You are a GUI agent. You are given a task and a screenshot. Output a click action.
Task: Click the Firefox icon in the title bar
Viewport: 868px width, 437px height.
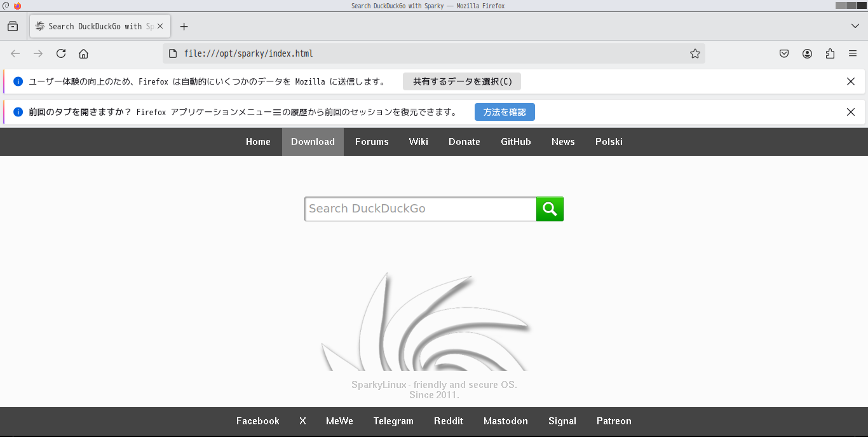point(17,6)
